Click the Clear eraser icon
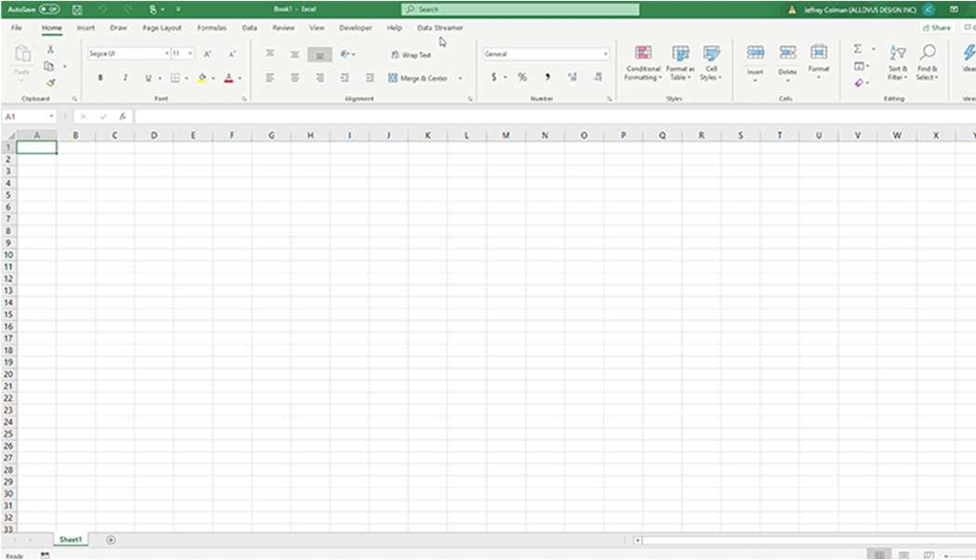The height and width of the screenshot is (560, 976). tap(859, 83)
